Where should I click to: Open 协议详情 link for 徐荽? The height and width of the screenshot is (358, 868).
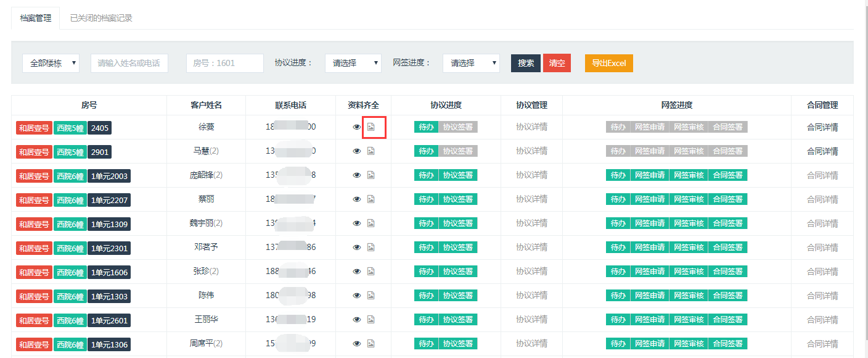pos(531,127)
